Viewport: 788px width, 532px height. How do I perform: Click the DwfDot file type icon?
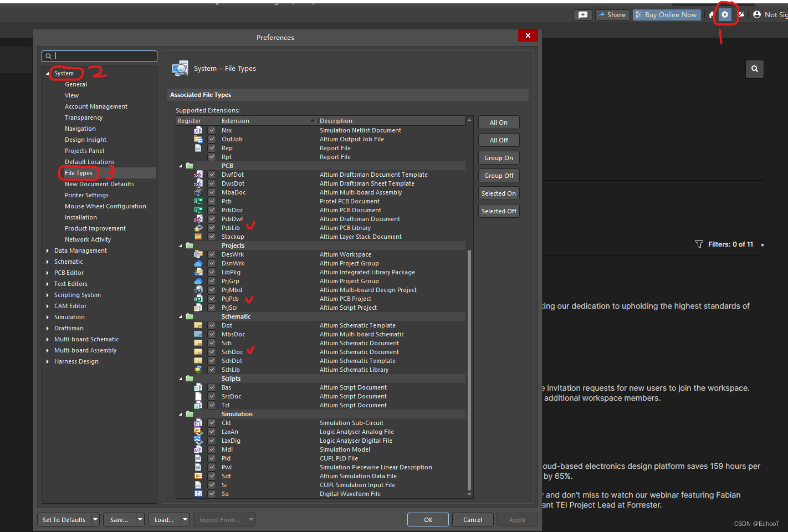[x=198, y=175]
